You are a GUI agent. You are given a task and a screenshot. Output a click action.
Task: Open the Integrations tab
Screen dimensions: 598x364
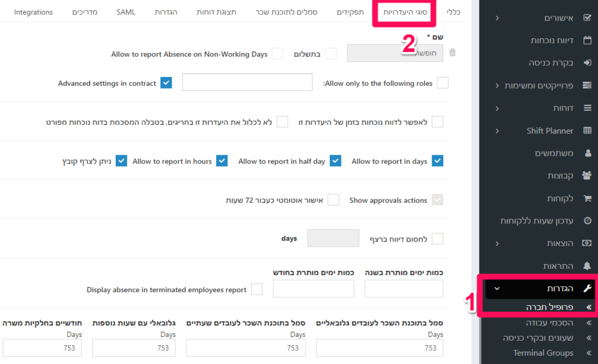[33, 12]
